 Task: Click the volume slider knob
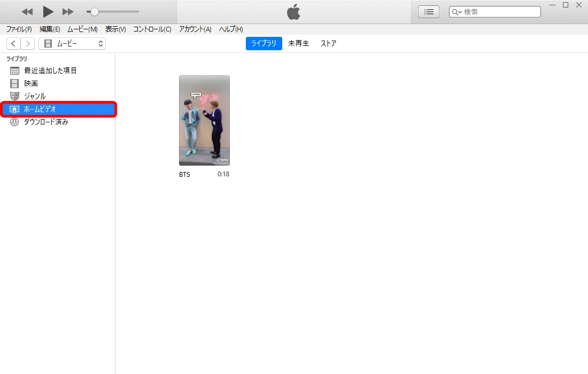[95, 12]
